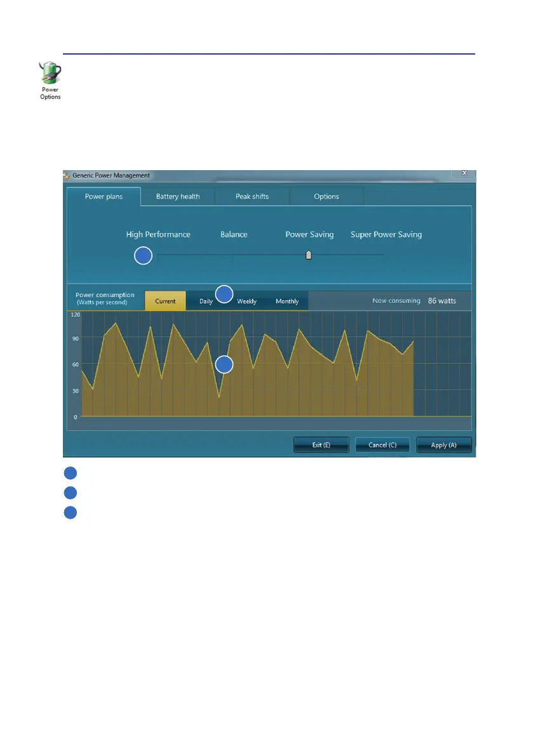Click the power plan slider handle
533x756 pixels.
pyautogui.click(x=308, y=255)
